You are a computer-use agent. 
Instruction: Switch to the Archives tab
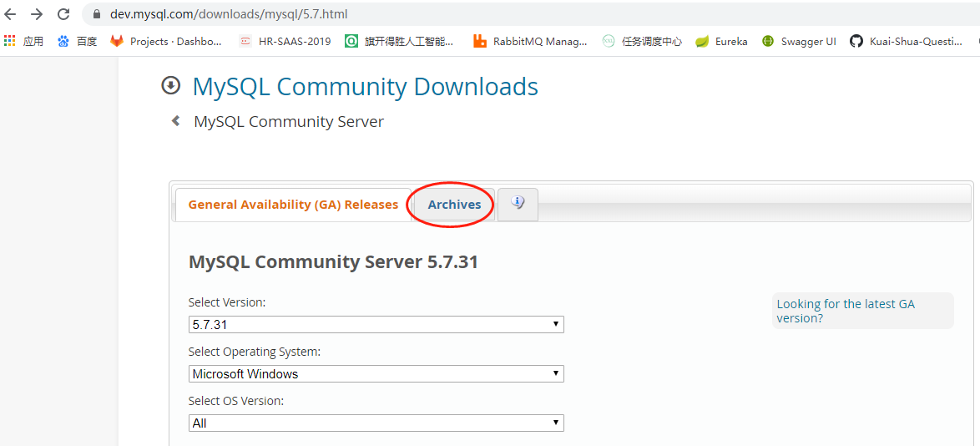click(x=454, y=205)
